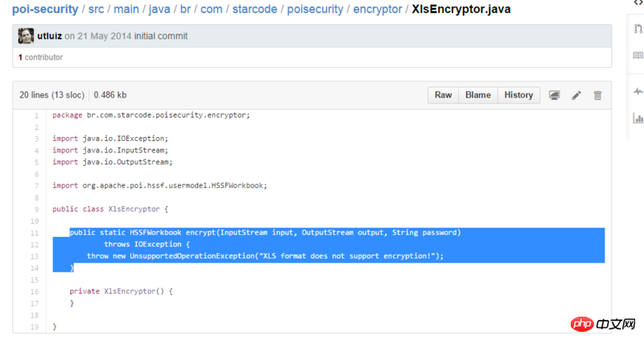The height and width of the screenshot is (340, 644).
Task: Navigate to the src breadcrumb folder
Action: coord(97,10)
